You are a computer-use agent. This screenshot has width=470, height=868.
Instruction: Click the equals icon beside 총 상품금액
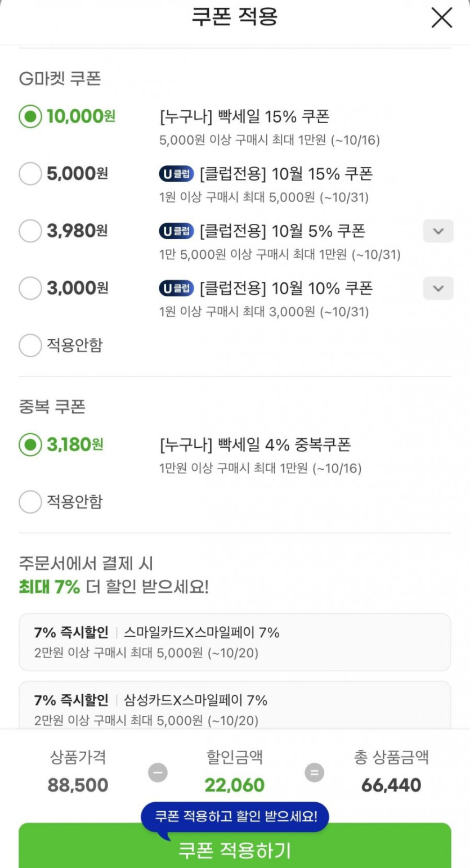[x=314, y=773]
